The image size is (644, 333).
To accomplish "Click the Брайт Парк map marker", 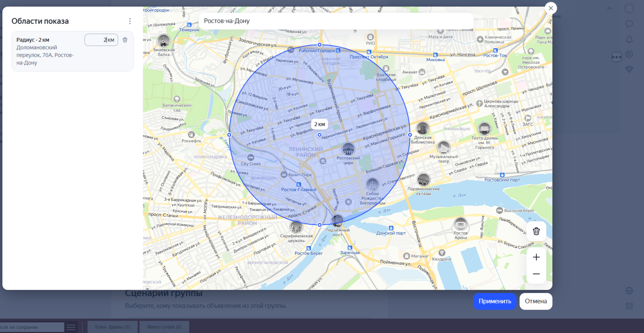I will (x=284, y=175).
